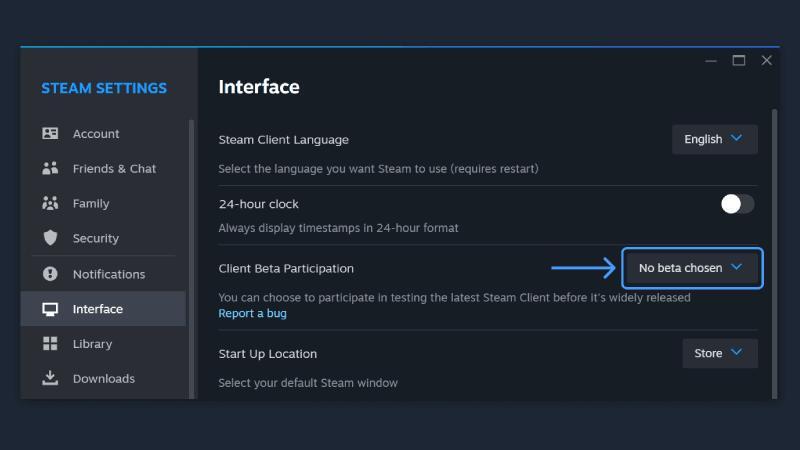The width and height of the screenshot is (800, 450).
Task: Click the Downloads arrow icon
Action: [50, 378]
